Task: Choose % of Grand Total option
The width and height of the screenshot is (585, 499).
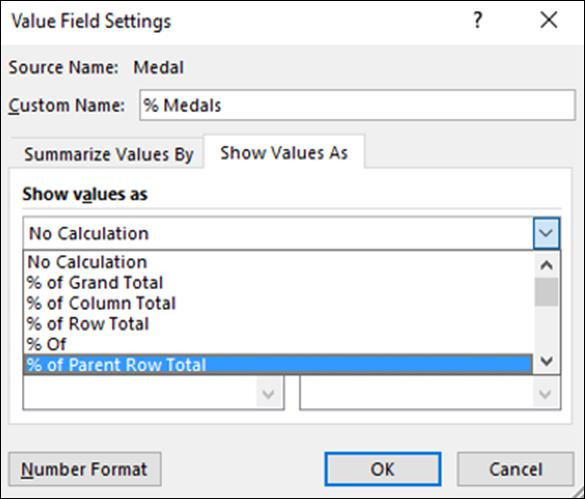Action: (x=278, y=283)
